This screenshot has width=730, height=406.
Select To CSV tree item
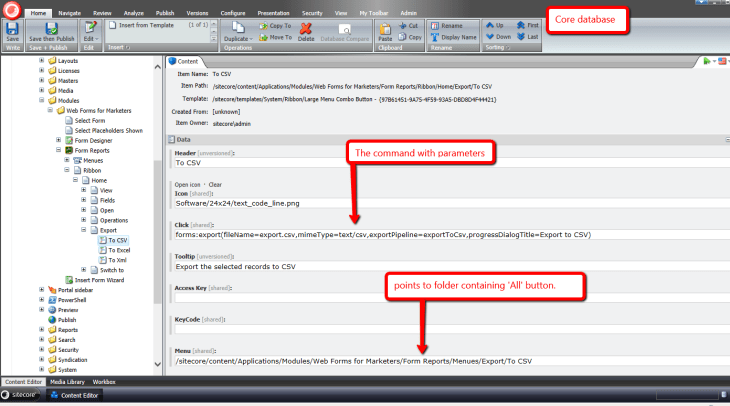[x=113, y=240]
